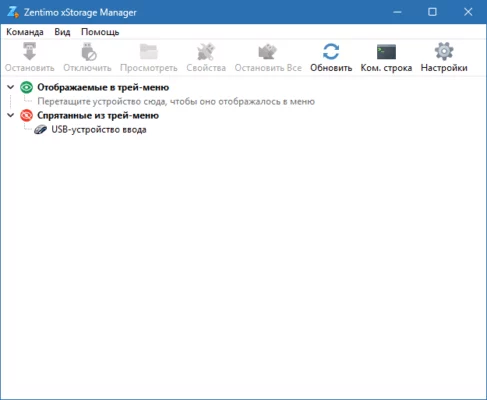Click the red crossed eye icon for Спрятанные
This screenshot has height=400, width=487.
click(26, 115)
